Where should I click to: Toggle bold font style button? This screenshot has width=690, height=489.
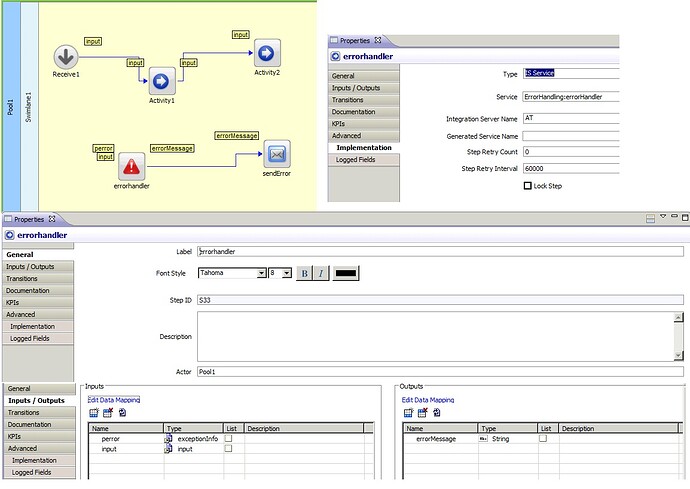click(304, 273)
